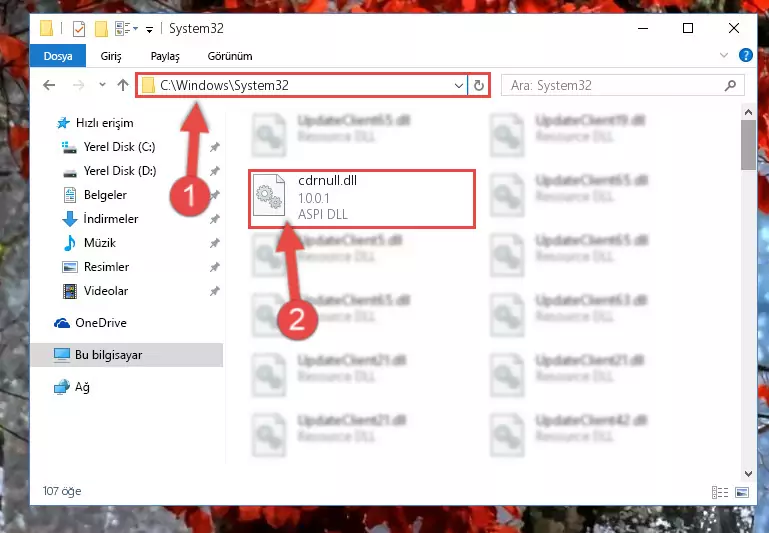Image resolution: width=769 pixels, height=533 pixels.
Task: Open the Belgeler folder shortcut
Action: click(105, 195)
